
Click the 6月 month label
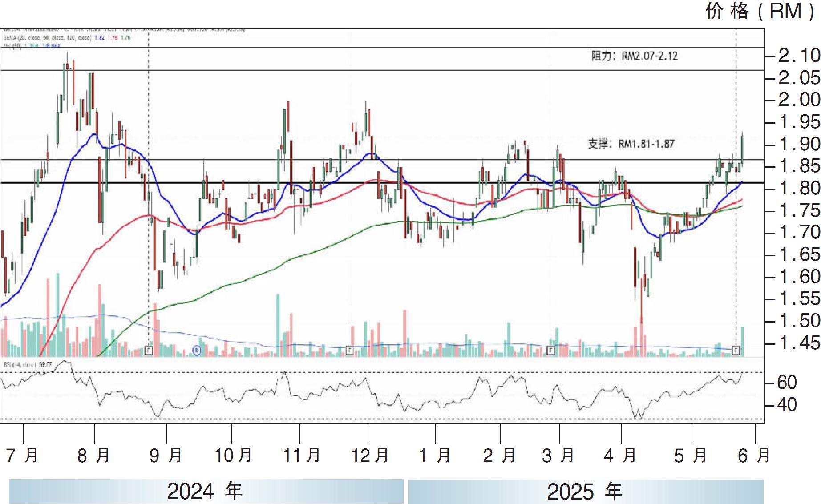click(x=754, y=456)
